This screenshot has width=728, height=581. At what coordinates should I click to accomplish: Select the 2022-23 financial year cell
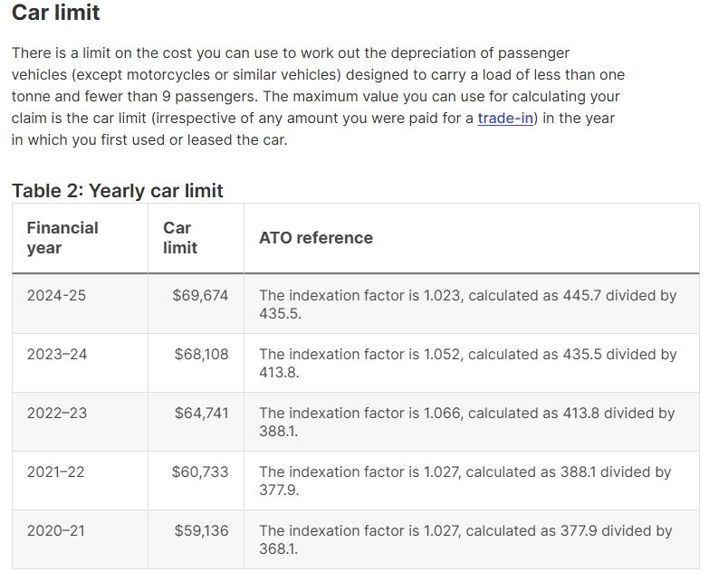tap(57, 413)
